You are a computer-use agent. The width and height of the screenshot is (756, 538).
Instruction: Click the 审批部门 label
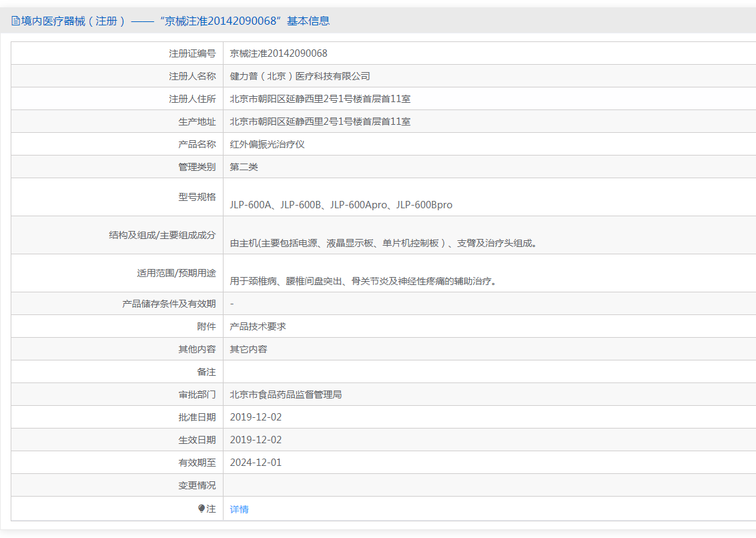pyautogui.click(x=198, y=394)
